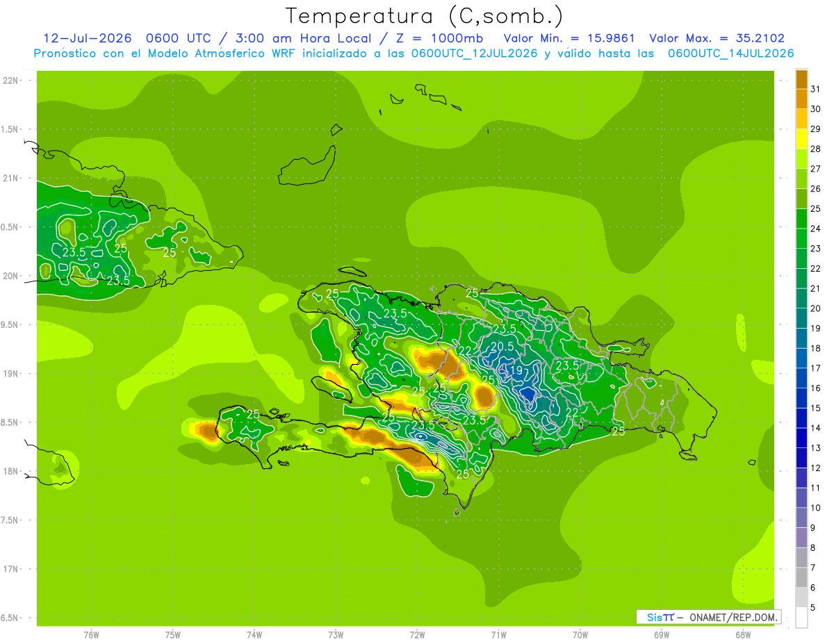Click the blue "Sist" logo text
Image resolution: width=834 pixels, height=644 pixels.
[660, 617]
